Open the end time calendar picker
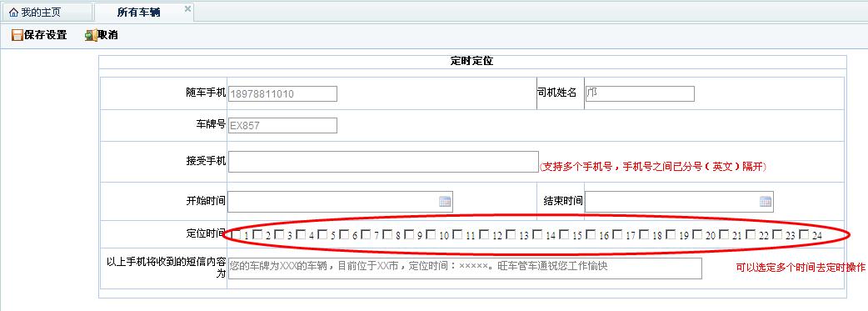This screenshot has height=311, width=868. 766,202
